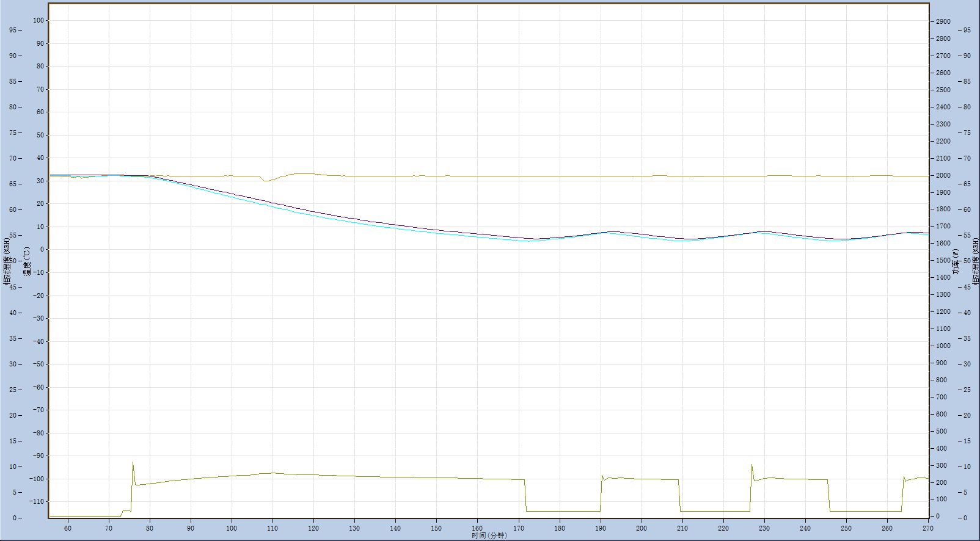Image resolution: width=980 pixels, height=541 pixels.
Task: Click the -100 label on the temperature axis
Action: coord(37,479)
